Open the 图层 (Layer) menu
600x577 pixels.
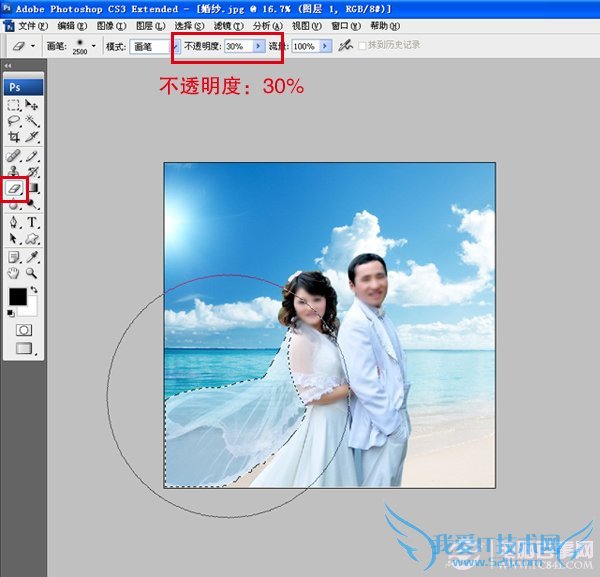click(151, 25)
